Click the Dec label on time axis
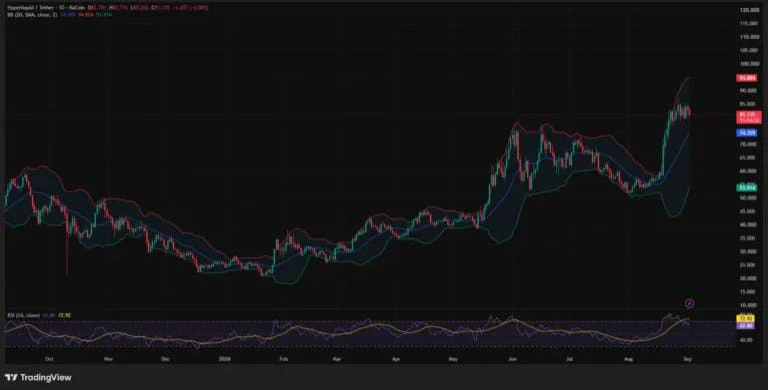The image size is (768, 390). point(165,359)
